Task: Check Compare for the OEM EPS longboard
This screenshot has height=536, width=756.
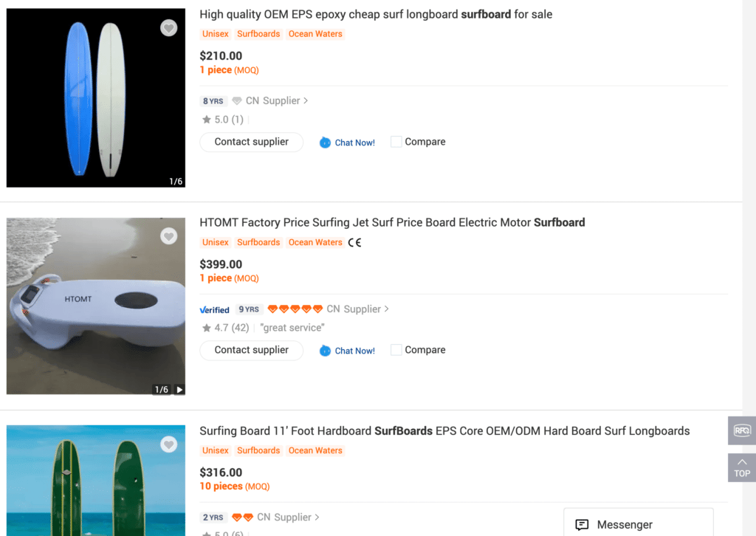Action: coord(396,141)
